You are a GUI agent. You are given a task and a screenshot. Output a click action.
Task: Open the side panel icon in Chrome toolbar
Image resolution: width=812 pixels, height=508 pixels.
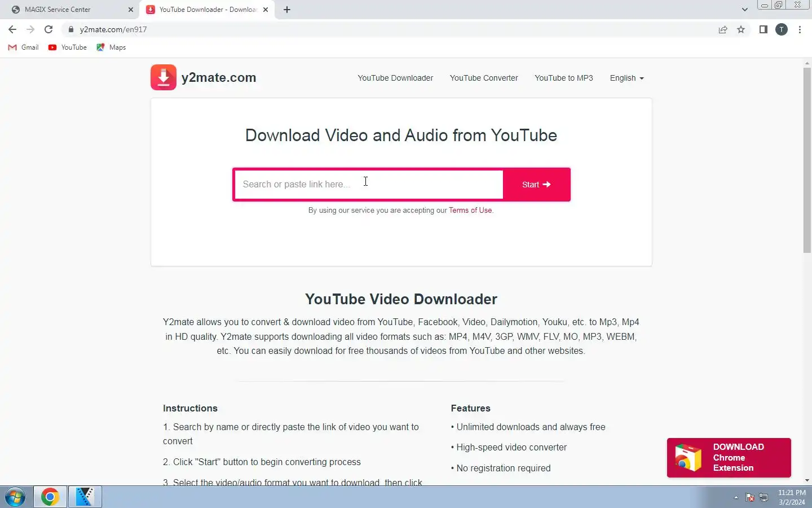(763, 29)
